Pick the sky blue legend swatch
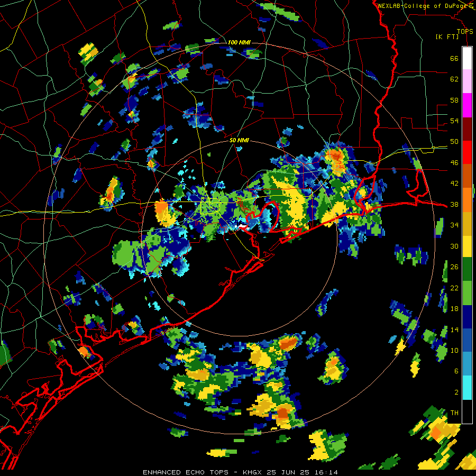 [467, 364]
